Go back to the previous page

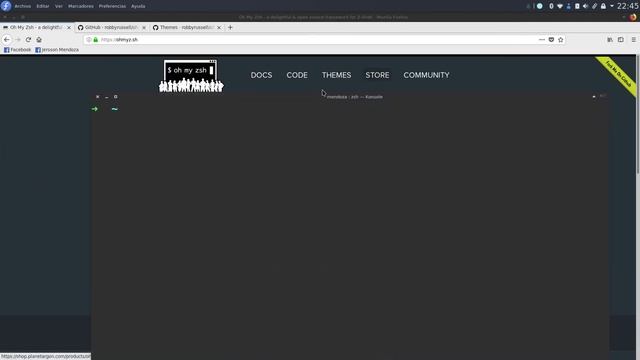(7, 40)
